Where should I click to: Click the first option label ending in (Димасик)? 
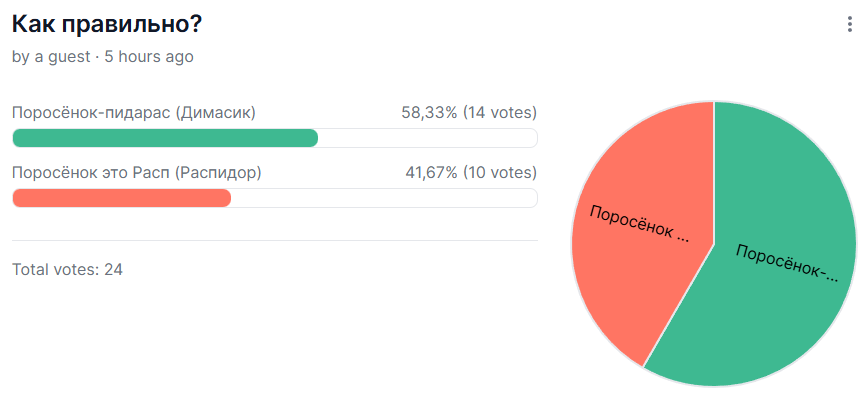134,113
